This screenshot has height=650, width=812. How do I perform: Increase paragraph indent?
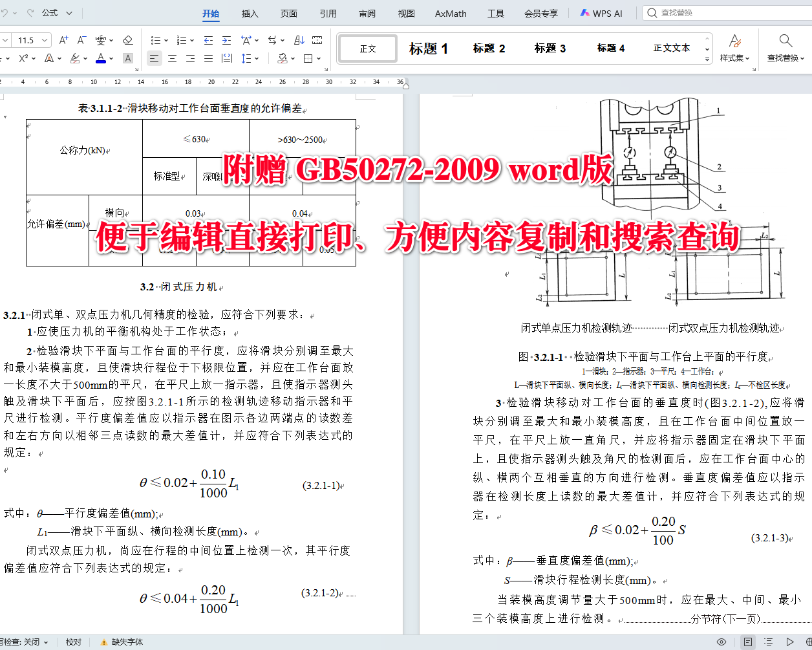(226, 40)
